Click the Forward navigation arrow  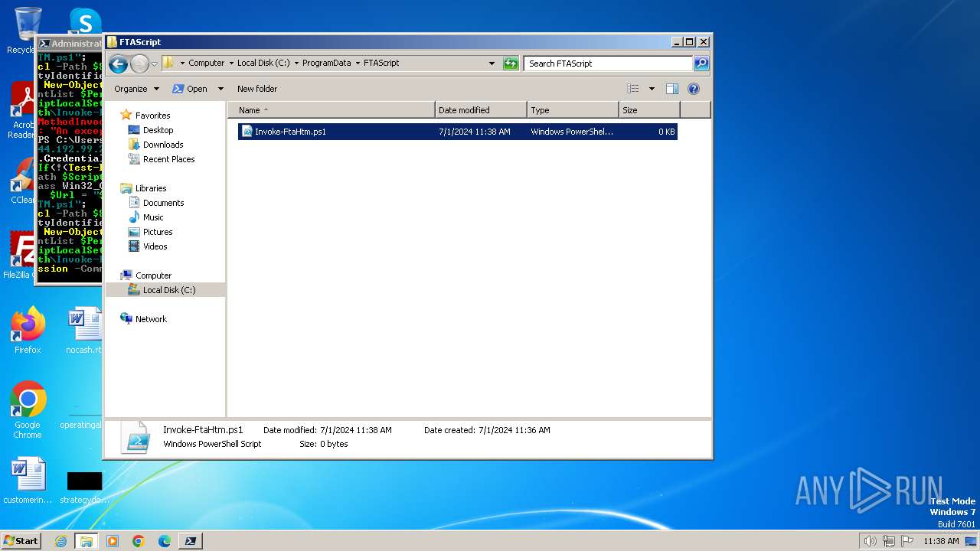click(x=139, y=64)
